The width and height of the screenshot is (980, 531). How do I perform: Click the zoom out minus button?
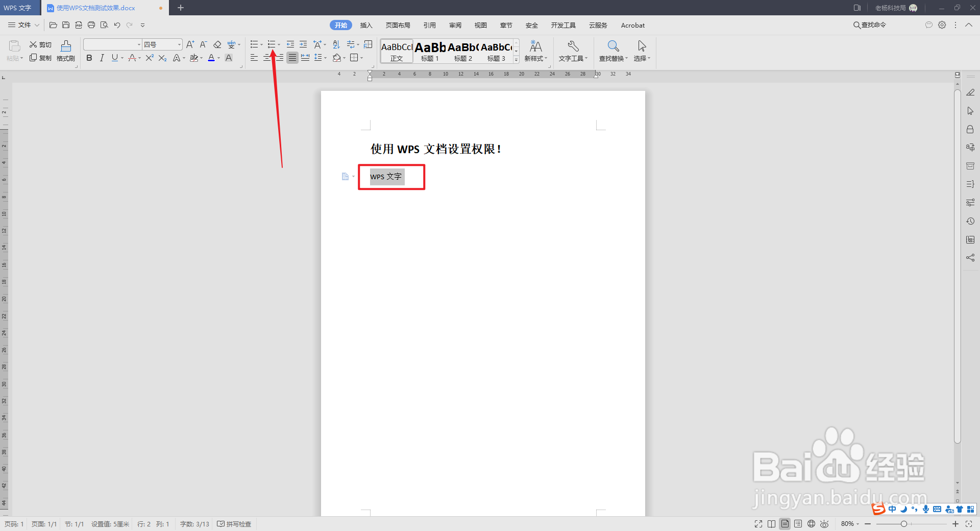pos(868,524)
